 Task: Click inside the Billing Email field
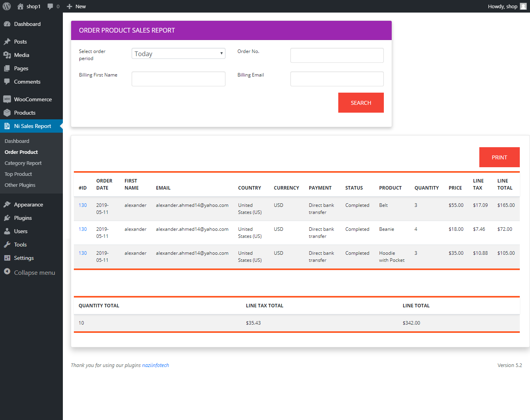pyautogui.click(x=337, y=79)
